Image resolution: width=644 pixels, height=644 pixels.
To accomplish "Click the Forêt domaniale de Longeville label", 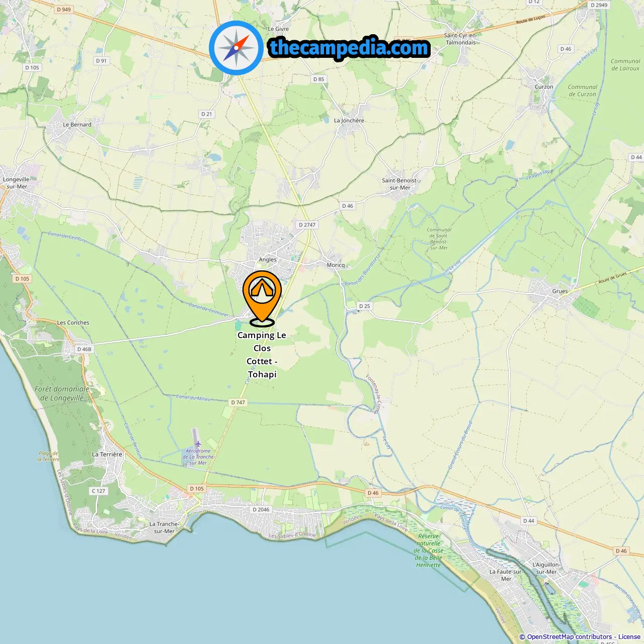I will pos(62,393).
